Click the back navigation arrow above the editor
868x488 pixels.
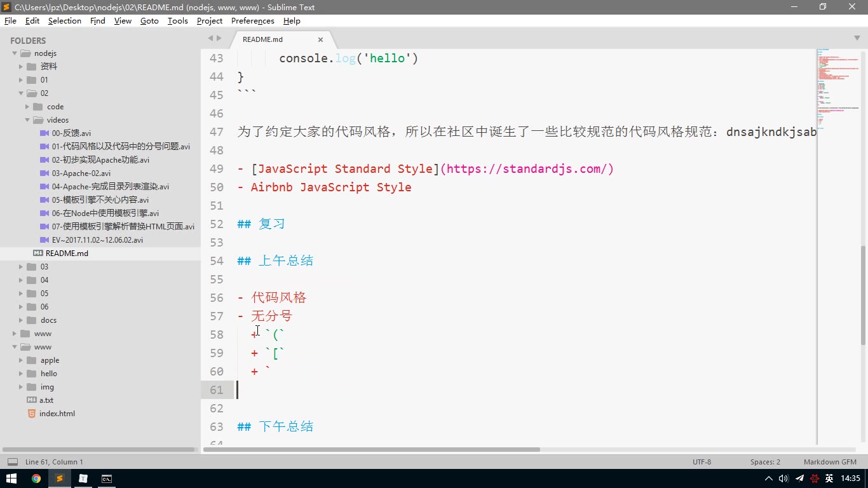point(210,38)
